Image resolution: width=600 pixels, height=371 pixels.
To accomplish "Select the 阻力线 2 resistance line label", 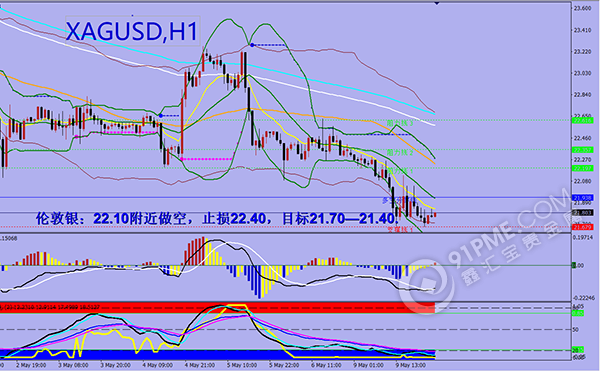I will click(x=400, y=153).
